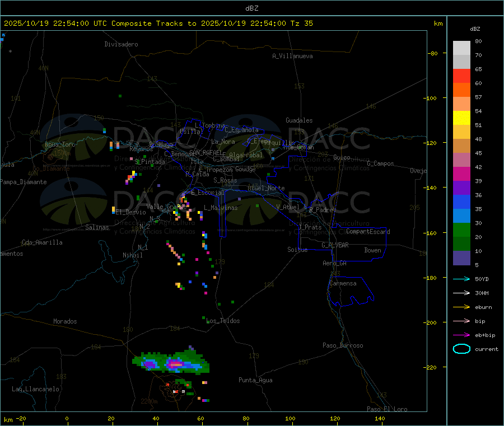Click the Divisadero map label
Screen dimensions: 504x426
coord(121,44)
